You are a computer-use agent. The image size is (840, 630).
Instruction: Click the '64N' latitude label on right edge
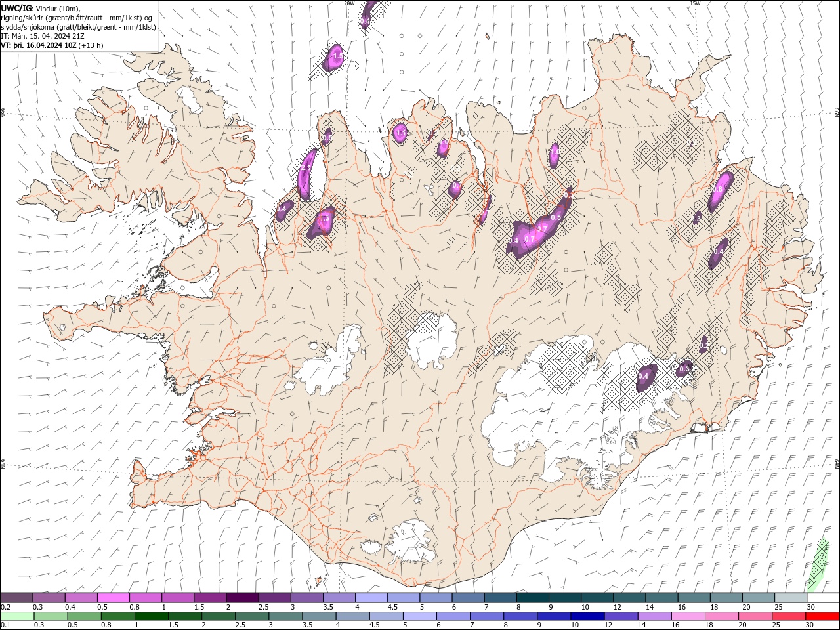[837, 463]
